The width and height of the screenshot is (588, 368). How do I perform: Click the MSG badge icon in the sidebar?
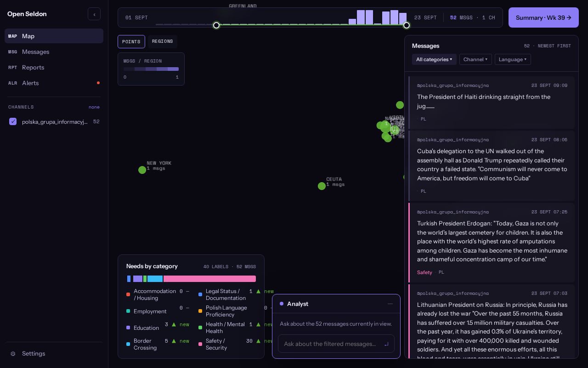click(12, 52)
